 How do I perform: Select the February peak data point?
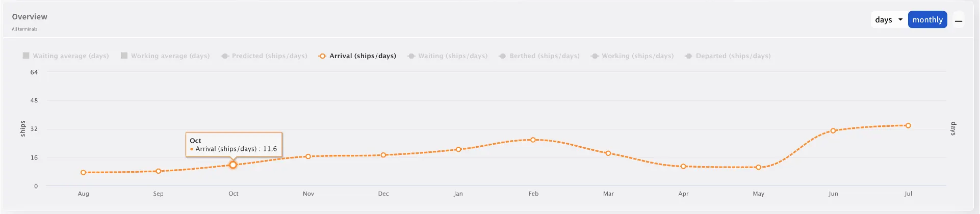(x=533, y=140)
